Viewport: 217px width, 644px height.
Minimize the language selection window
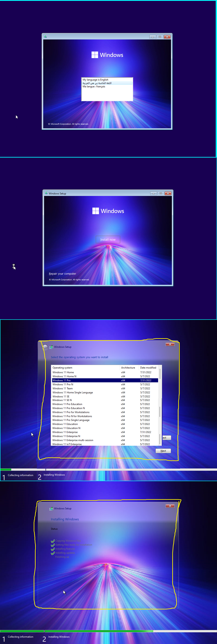click(153, 37)
